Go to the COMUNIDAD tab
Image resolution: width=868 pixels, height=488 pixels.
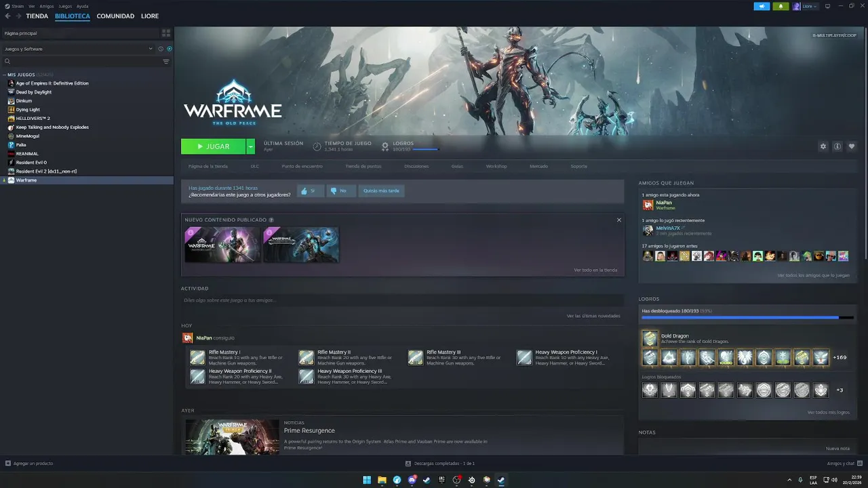coord(115,16)
